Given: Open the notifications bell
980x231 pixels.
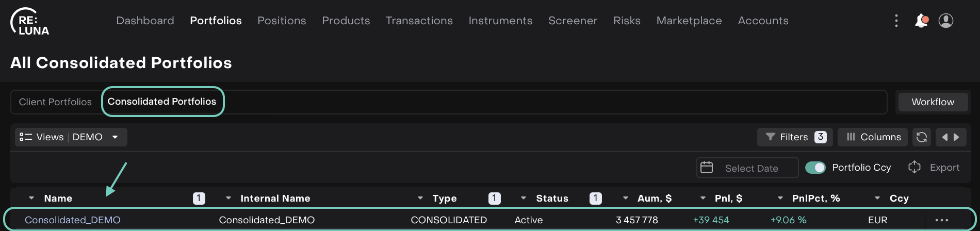Looking at the screenshot, I should click(x=921, y=21).
